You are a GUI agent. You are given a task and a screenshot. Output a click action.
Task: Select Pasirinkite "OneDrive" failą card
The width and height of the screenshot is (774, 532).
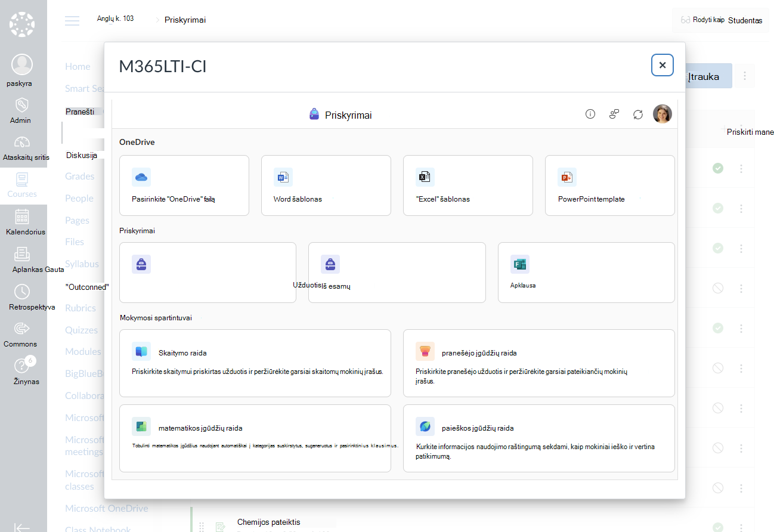[x=184, y=185]
